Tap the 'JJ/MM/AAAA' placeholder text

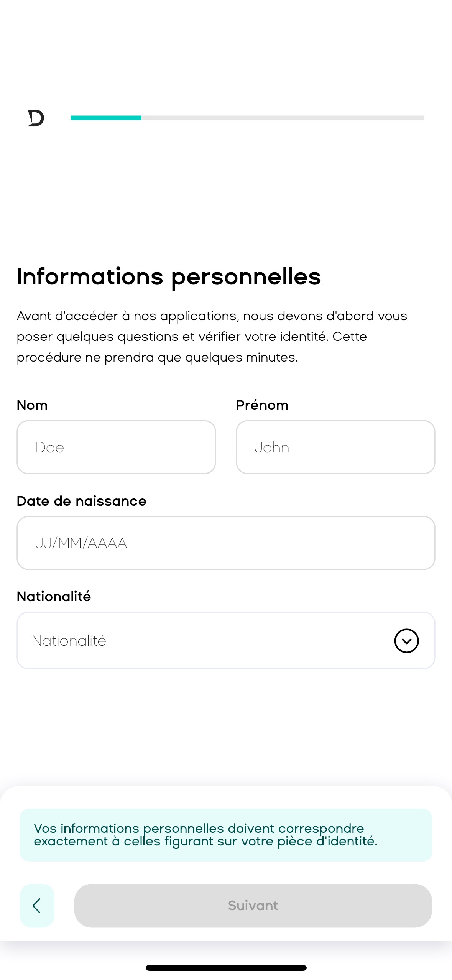[81, 543]
